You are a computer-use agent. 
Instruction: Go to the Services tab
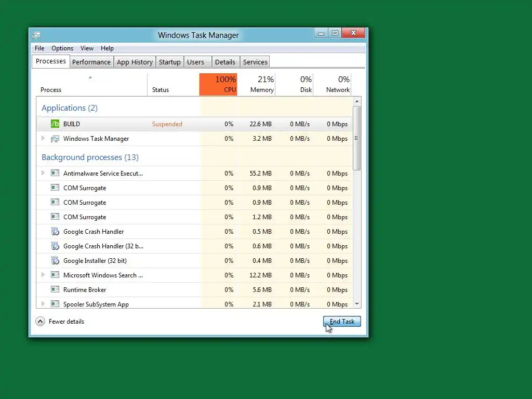coord(255,62)
